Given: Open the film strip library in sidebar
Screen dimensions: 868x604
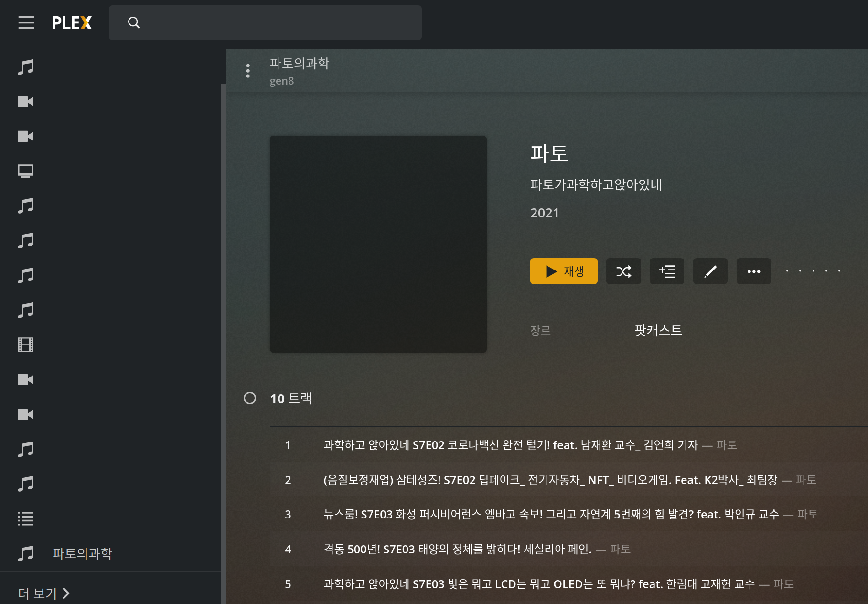Looking at the screenshot, I should [26, 345].
